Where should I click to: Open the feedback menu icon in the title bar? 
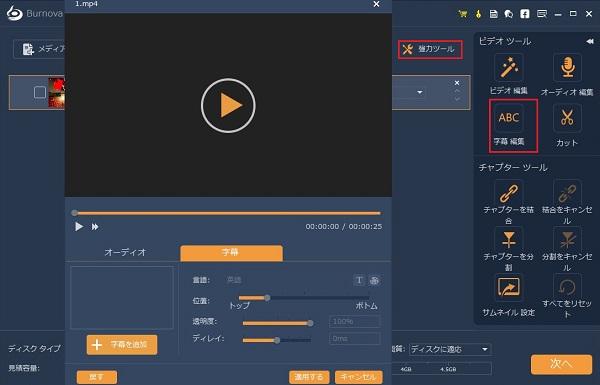(542, 14)
